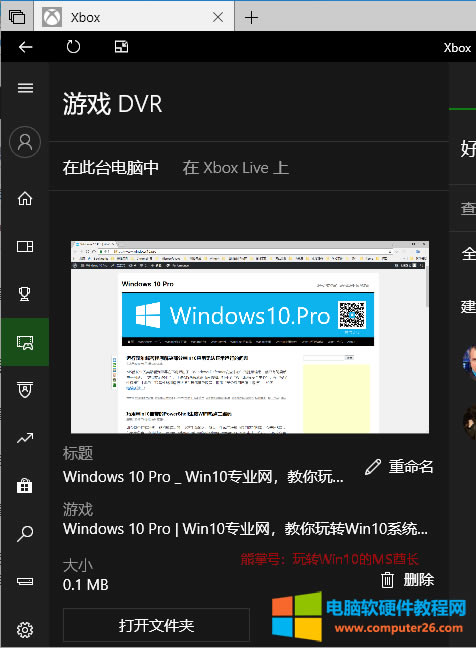Open the Connect console icon

click(25, 581)
